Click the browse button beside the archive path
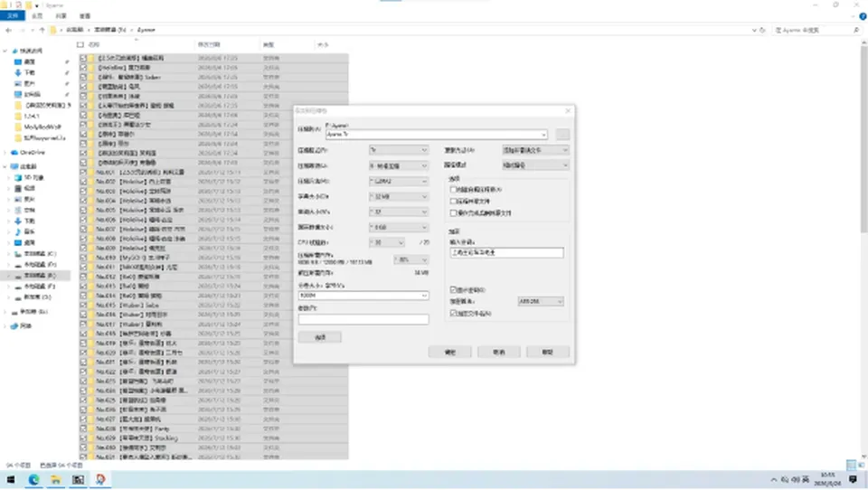 click(x=561, y=135)
